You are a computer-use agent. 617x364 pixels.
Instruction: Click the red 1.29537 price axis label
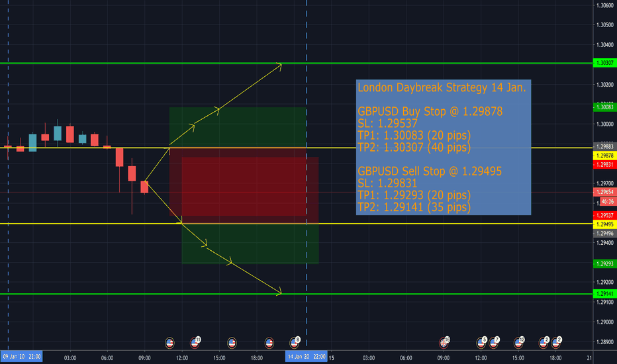(x=605, y=216)
